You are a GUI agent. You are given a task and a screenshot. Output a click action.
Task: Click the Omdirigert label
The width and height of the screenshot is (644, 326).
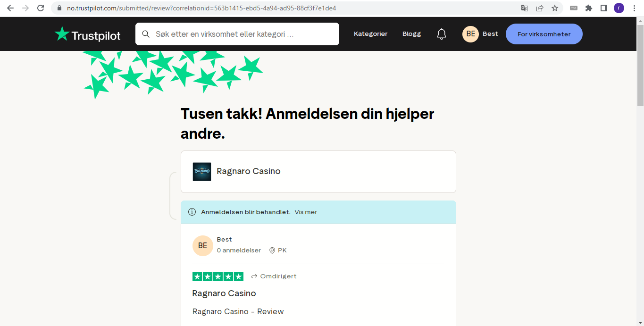(x=278, y=276)
